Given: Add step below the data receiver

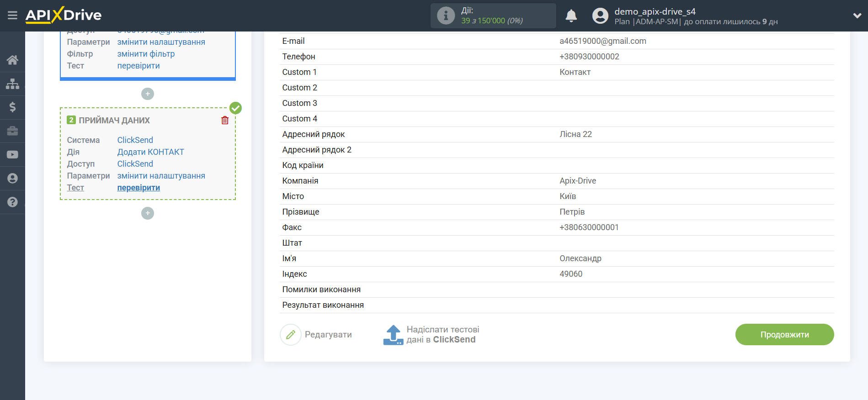Looking at the screenshot, I should coord(148,213).
